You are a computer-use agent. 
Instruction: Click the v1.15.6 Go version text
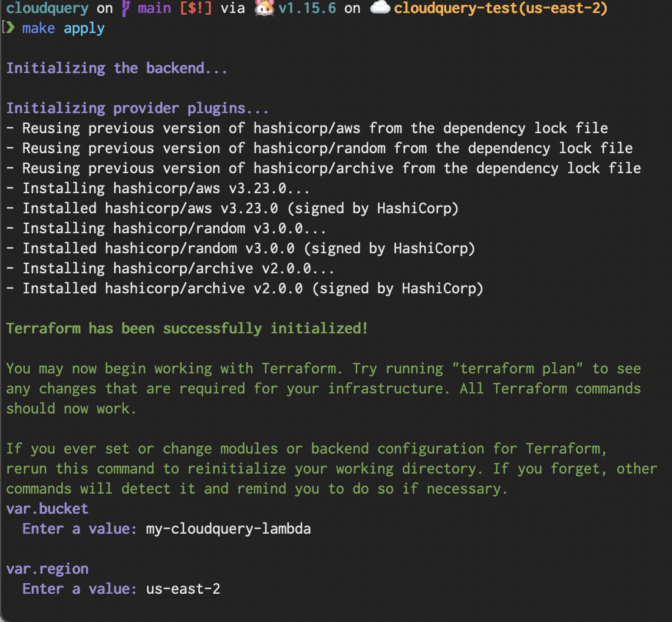[306, 9]
